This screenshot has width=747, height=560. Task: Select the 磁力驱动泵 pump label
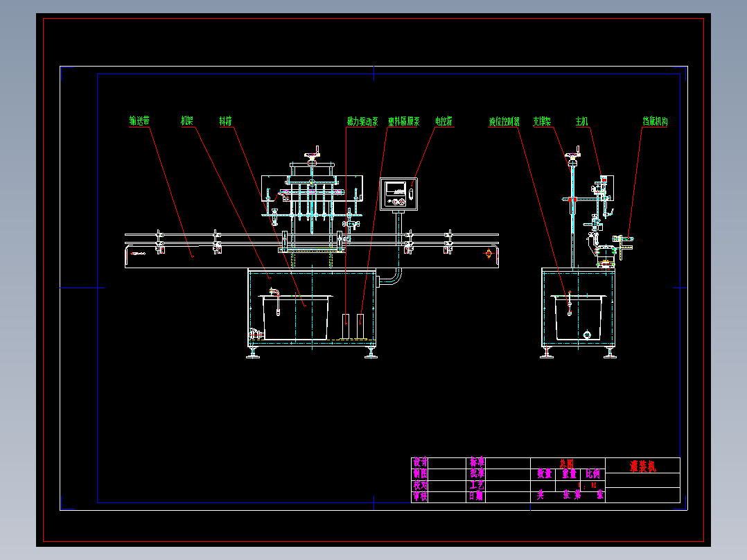(362, 121)
